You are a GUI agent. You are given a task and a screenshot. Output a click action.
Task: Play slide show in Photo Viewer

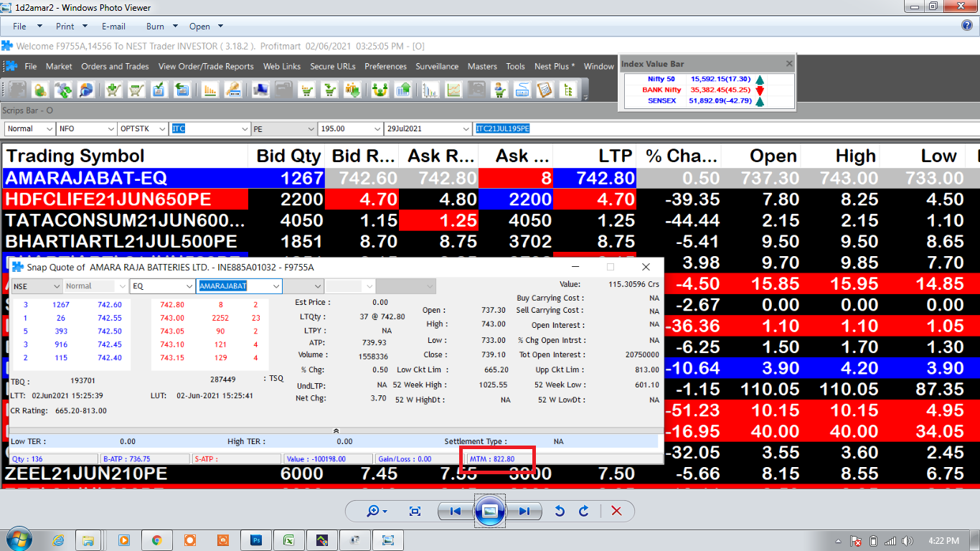point(490,511)
